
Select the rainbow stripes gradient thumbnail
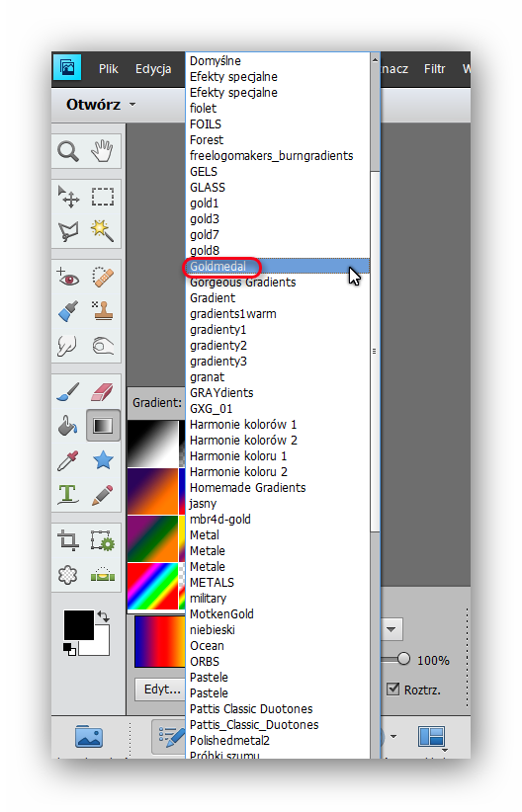[152, 586]
